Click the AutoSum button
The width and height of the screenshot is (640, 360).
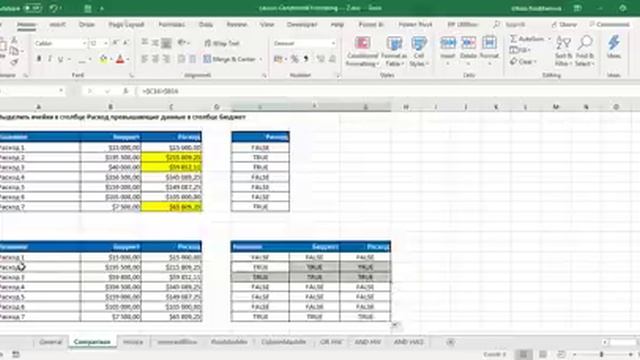527,39
